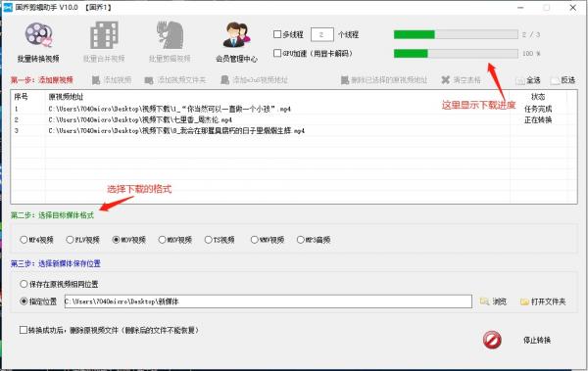Select the MP3音频 format radio button

pyautogui.click(x=301, y=240)
